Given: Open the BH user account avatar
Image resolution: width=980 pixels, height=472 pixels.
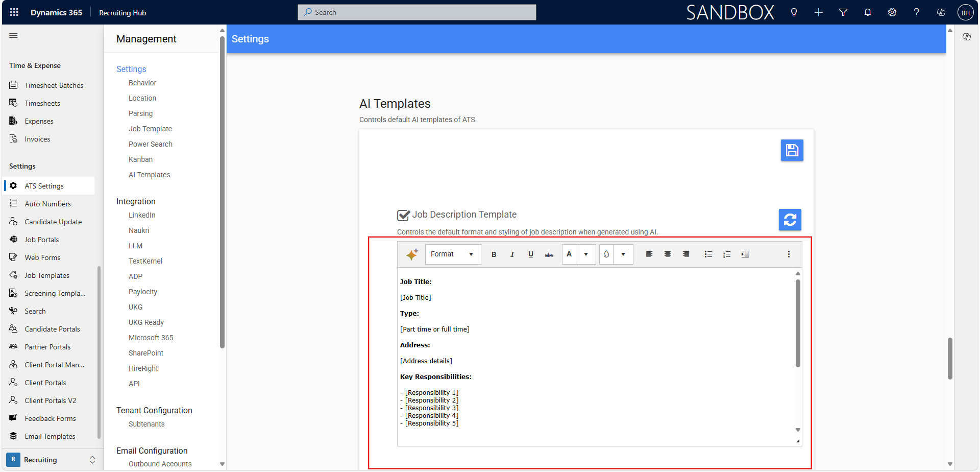Looking at the screenshot, I should click(x=966, y=13).
